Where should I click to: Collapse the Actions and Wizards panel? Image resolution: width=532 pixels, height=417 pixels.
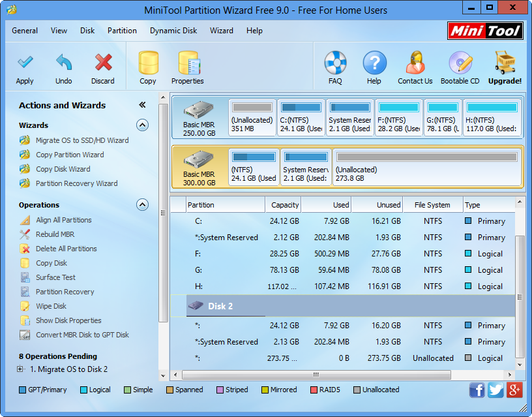click(x=143, y=105)
